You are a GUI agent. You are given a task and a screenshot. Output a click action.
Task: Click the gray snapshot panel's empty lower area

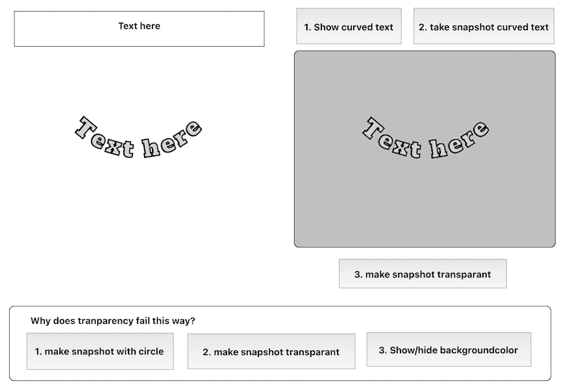coord(425,208)
